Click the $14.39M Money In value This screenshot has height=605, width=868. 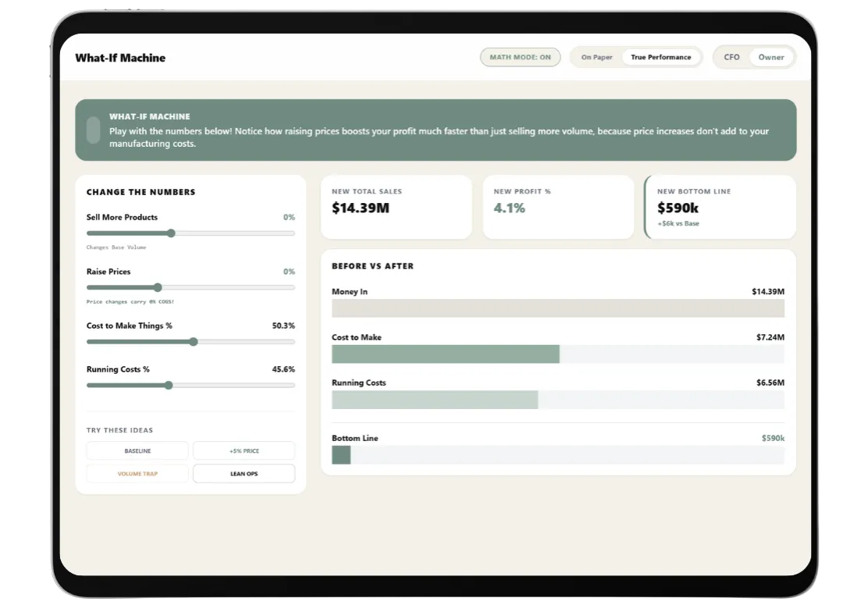pyautogui.click(x=768, y=291)
